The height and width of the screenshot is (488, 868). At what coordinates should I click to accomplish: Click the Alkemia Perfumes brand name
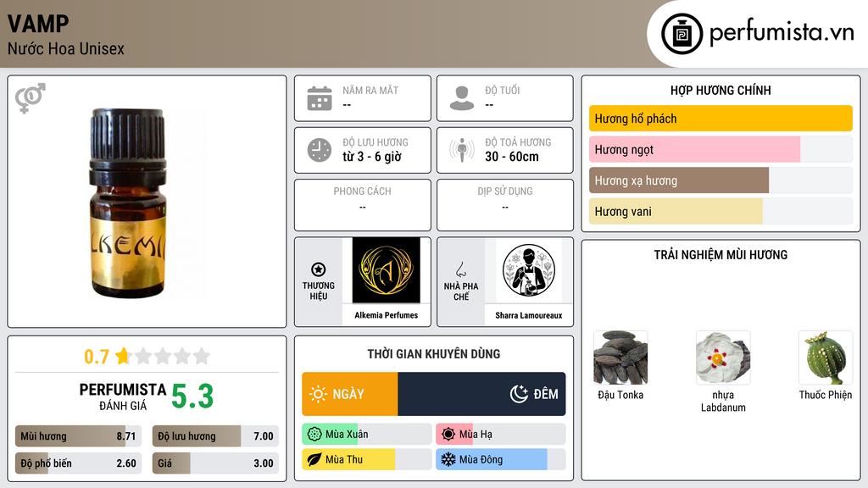coord(386,315)
